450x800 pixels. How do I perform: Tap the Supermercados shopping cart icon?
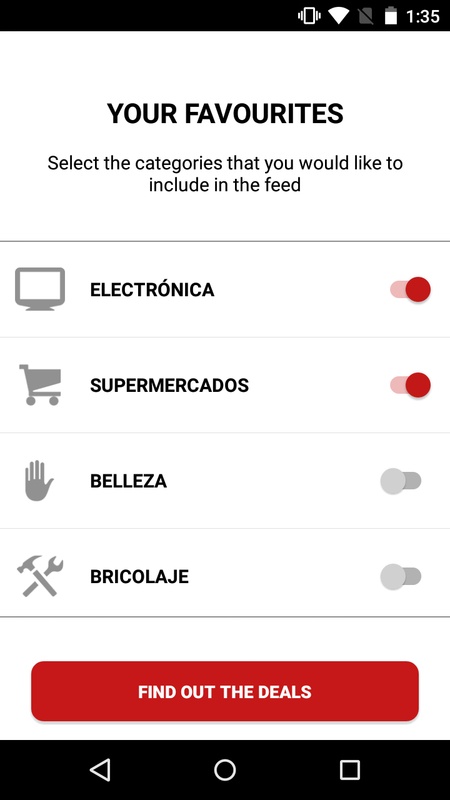(40, 385)
